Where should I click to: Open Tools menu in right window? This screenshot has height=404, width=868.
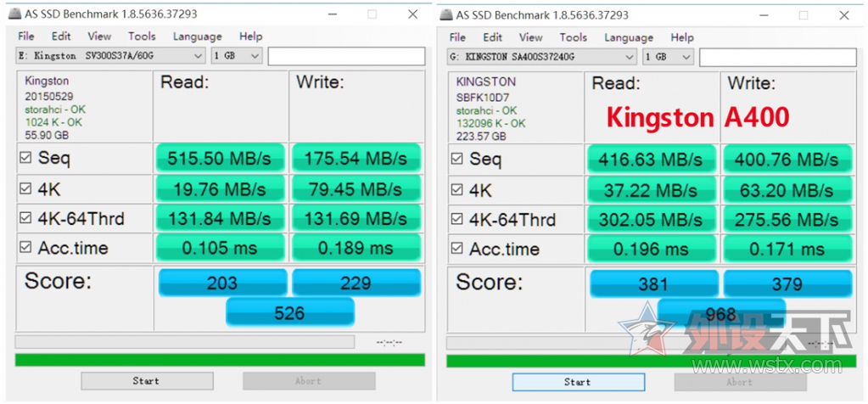click(x=573, y=37)
